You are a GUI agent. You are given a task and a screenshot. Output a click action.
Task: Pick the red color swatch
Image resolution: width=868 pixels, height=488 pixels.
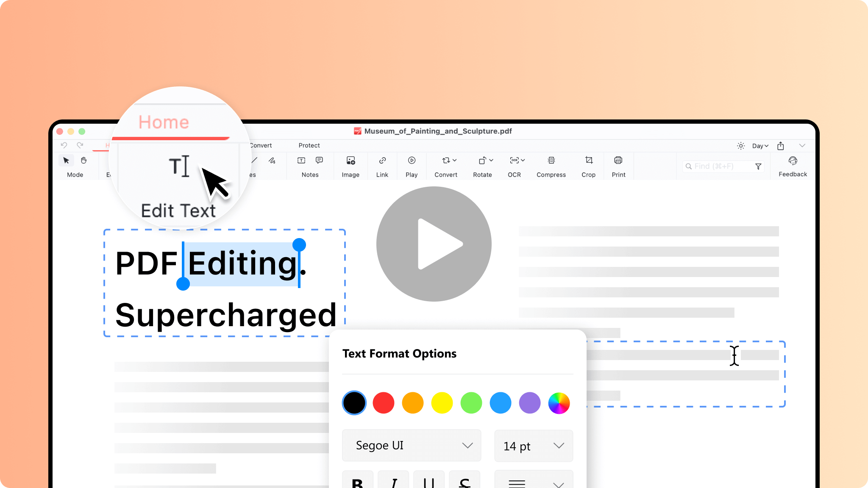(x=383, y=403)
